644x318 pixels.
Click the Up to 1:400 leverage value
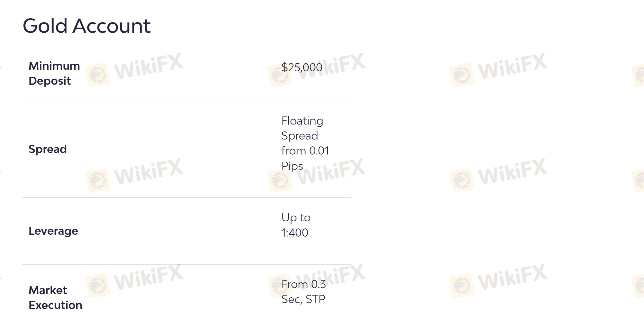tap(296, 225)
